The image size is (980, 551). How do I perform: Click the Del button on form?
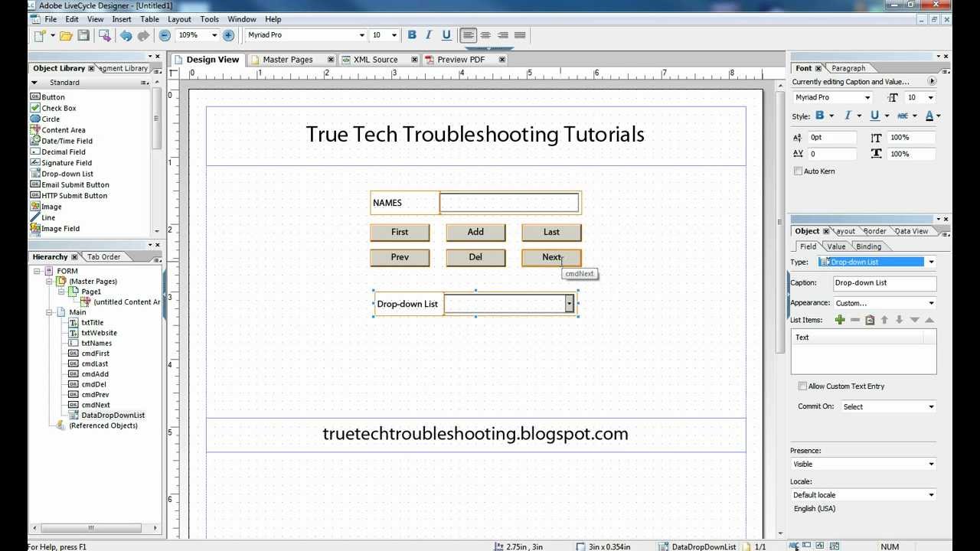(475, 258)
